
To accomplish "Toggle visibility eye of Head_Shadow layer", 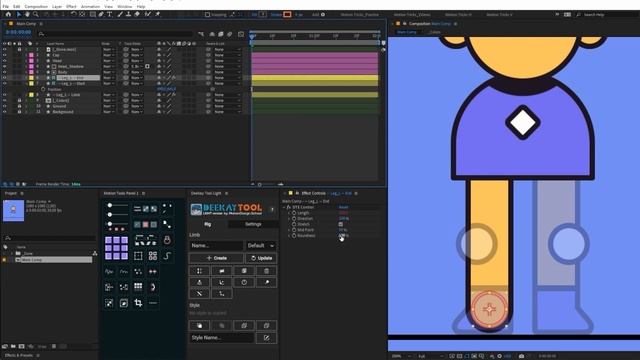I will (5, 66).
